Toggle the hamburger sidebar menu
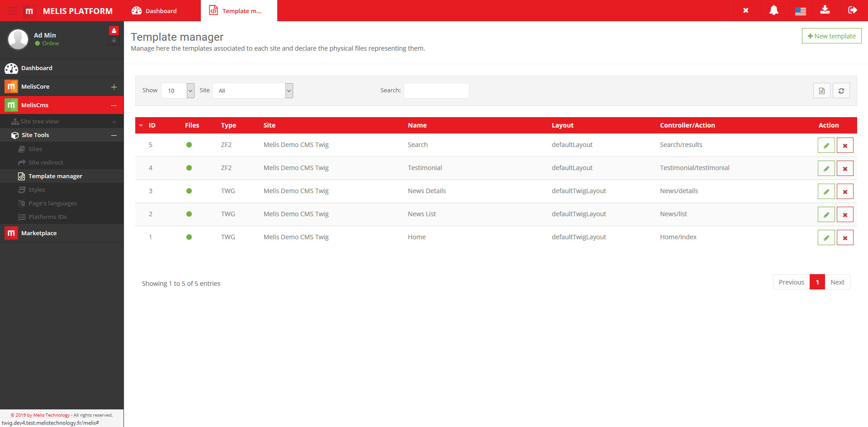Image resolution: width=868 pixels, height=427 pixels. point(12,11)
